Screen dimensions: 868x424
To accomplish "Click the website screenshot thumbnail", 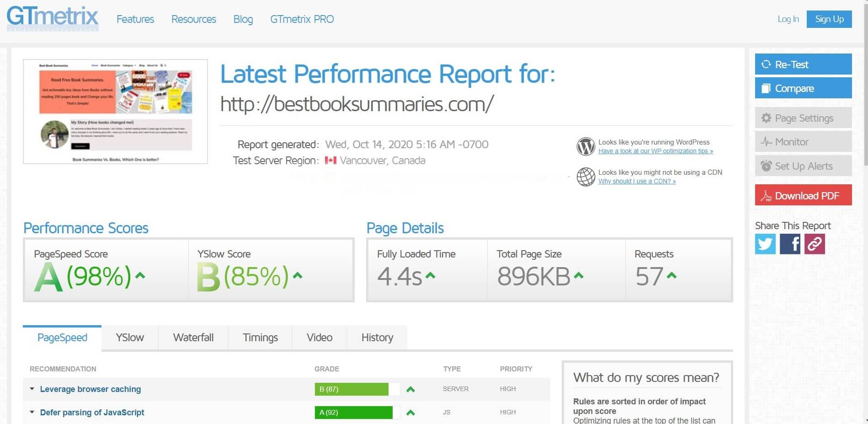I will coord(115,112).
